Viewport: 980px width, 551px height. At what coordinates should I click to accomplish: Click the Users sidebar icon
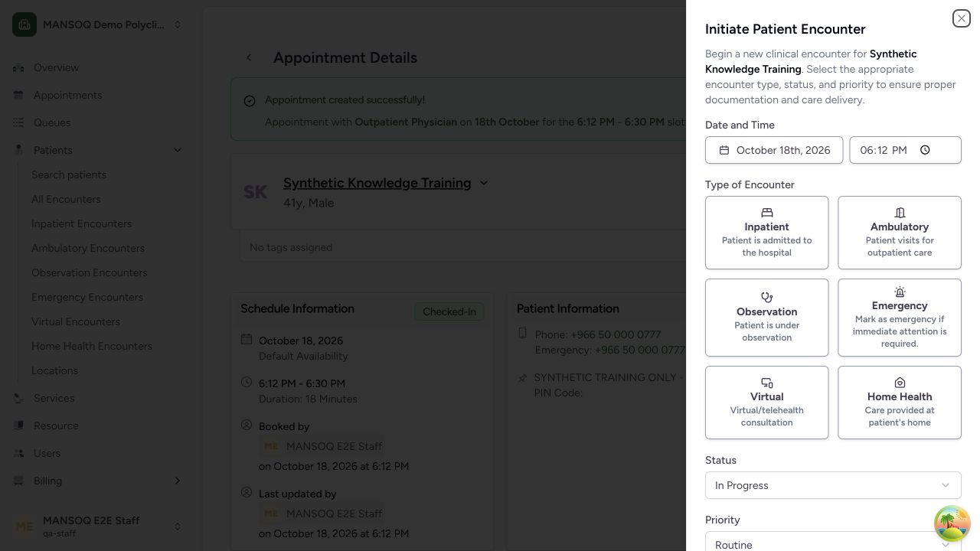18,453
